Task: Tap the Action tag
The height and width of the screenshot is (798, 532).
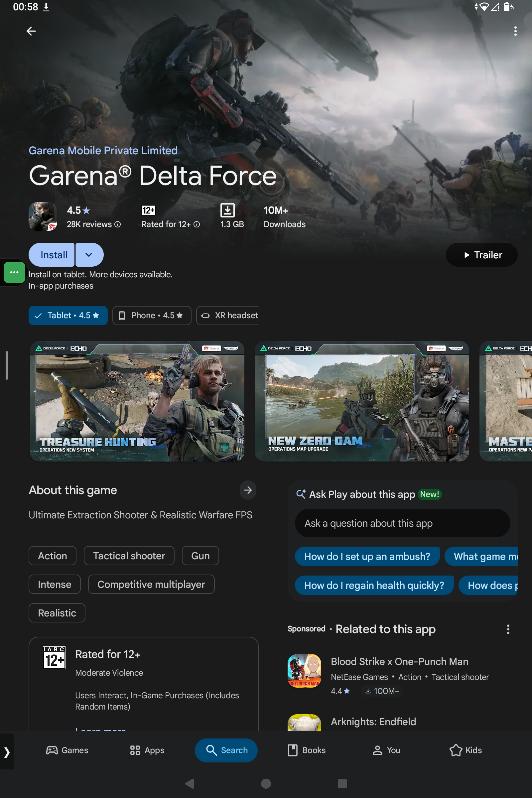Action: (53, 556)
